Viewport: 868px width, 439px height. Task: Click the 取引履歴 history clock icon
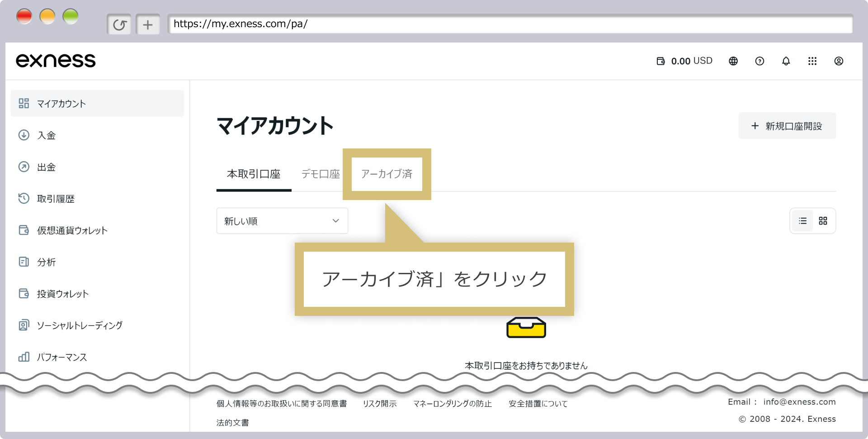coord(24,198)
